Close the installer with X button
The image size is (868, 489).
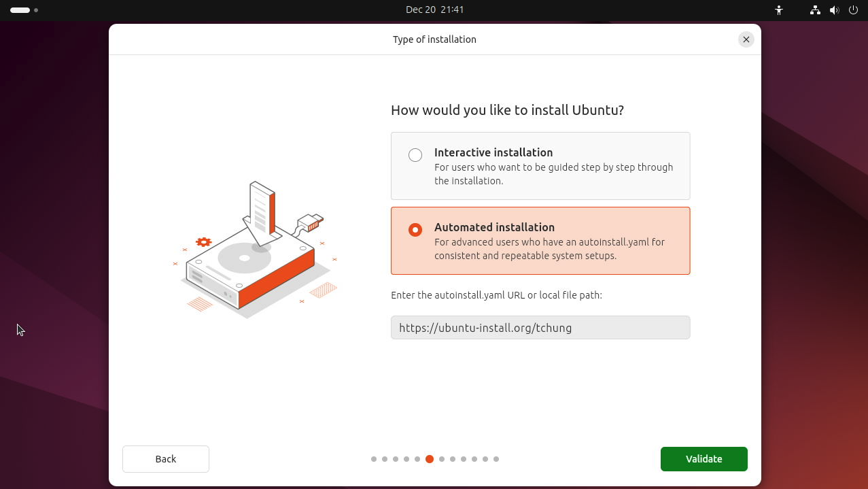746,39
